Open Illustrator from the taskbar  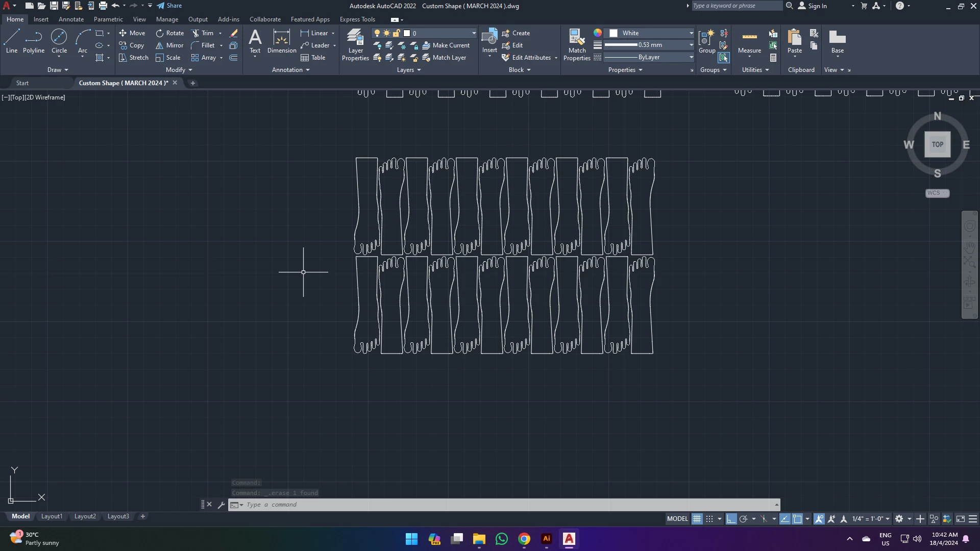click(547, 539)
